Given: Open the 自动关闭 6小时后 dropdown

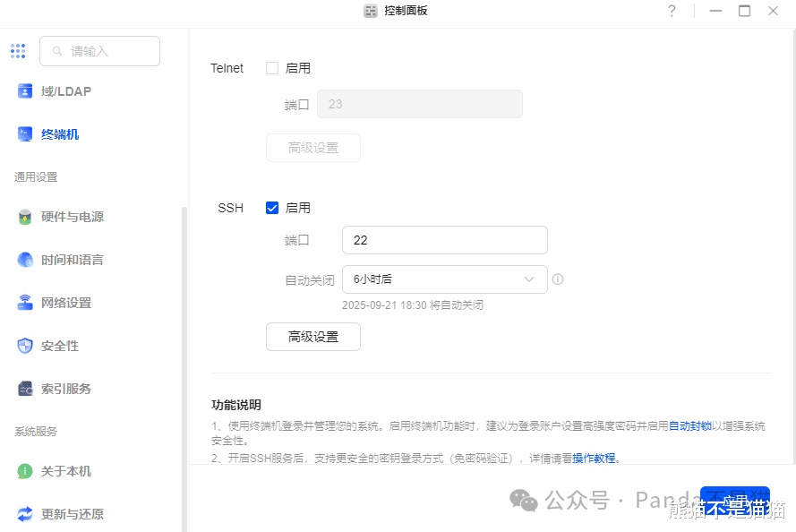Looking at the screenshot, I should point(444,279).
